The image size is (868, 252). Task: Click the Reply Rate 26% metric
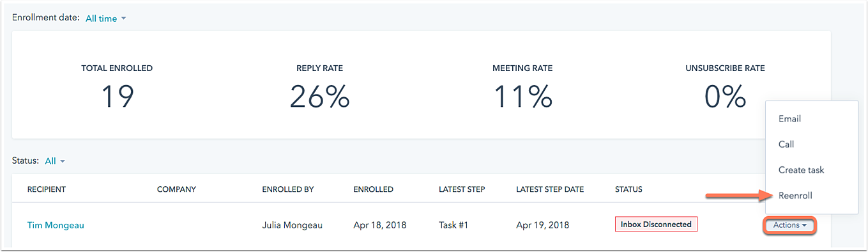319,87
